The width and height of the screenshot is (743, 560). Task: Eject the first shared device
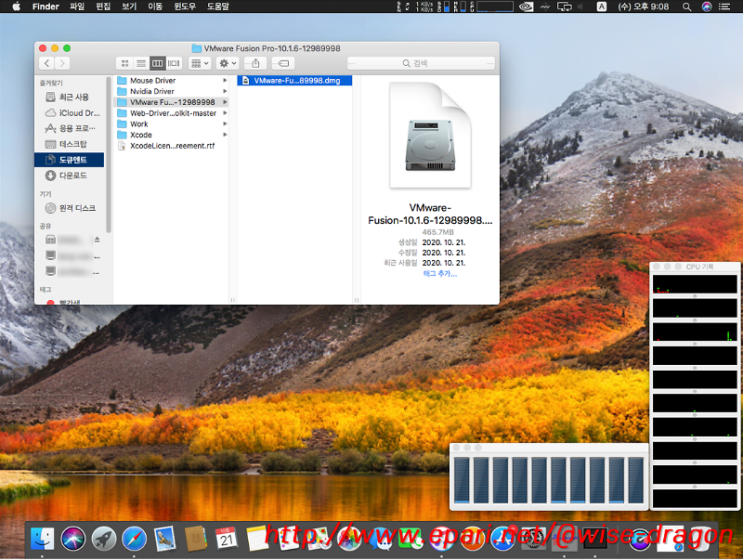pyautogui.click(x=98, y=240)
